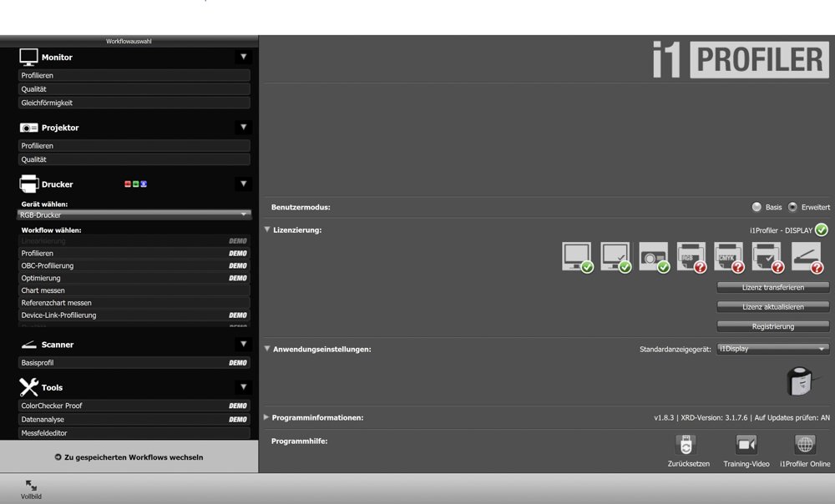Click the CMYK printer license icon
835x504 pixels.
728,257
